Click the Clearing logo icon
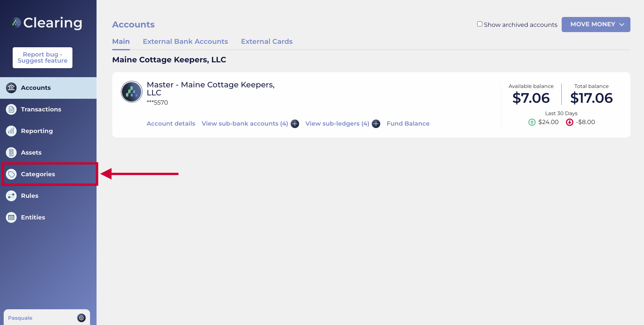 [16, 23]
